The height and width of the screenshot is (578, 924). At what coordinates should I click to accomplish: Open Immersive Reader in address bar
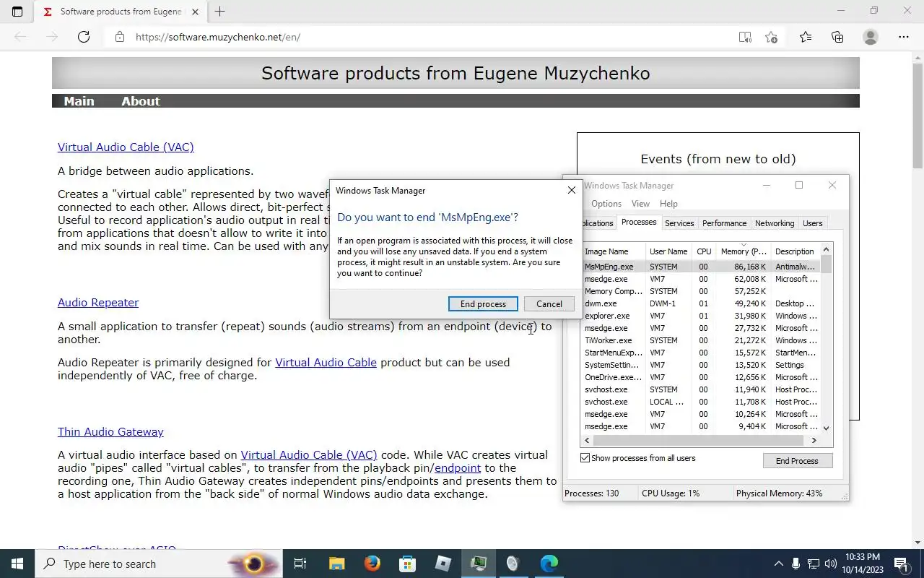pyautogui.click(x=745, y=37)
